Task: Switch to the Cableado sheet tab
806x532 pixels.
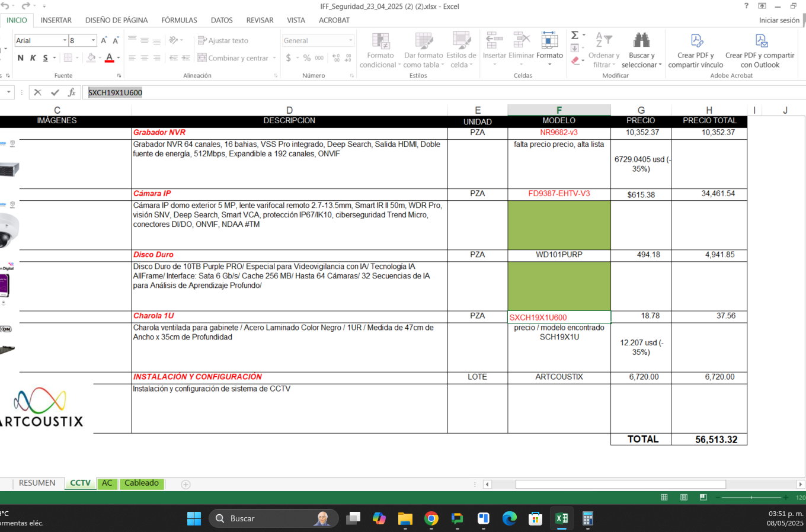Action: click(142, 483)
